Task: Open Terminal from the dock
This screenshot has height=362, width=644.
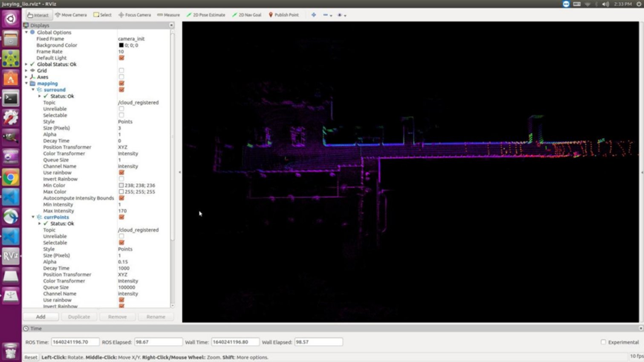Action: tap(11, 98)
